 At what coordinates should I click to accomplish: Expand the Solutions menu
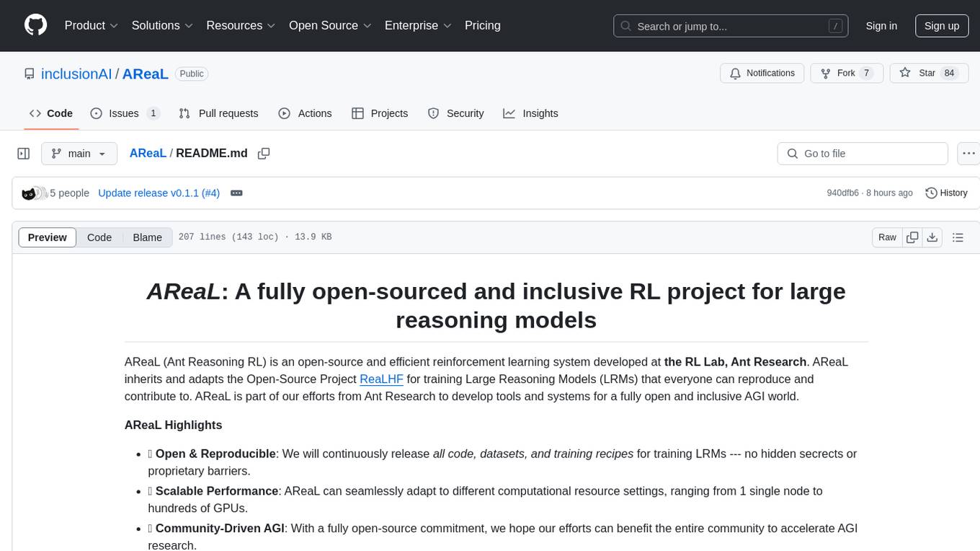pyautogui.click(x=162, y=25)
